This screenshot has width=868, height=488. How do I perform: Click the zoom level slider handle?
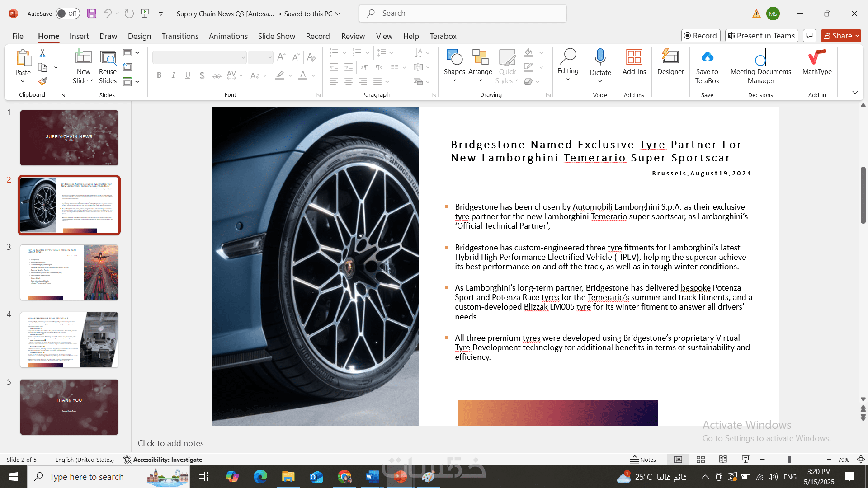click(789, 460)
